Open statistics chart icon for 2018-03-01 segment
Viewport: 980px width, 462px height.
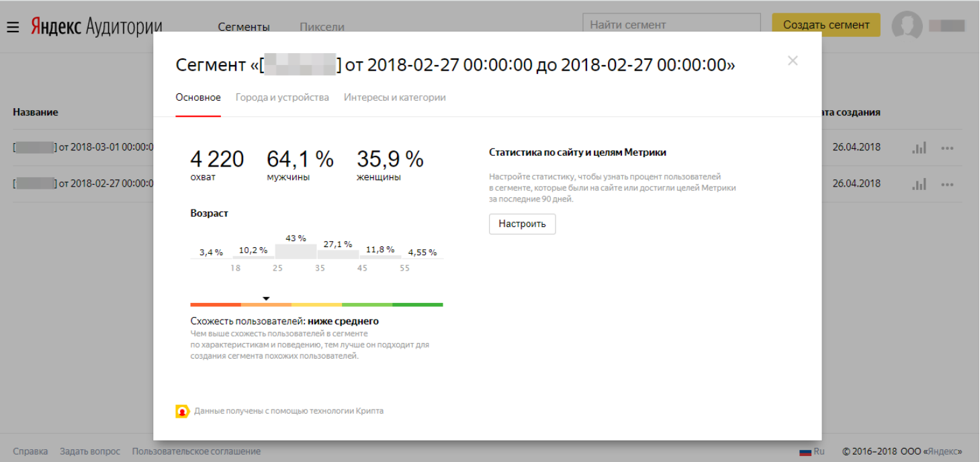click(919, 148)
